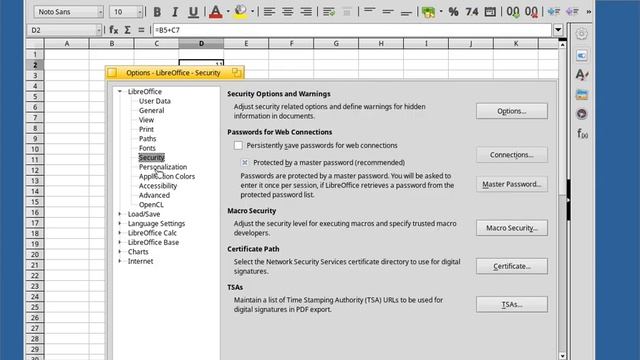Open the font color dropdown arrow
Image resolution: width=640 pixels, height=360 pixels.
tap(228, 12)
